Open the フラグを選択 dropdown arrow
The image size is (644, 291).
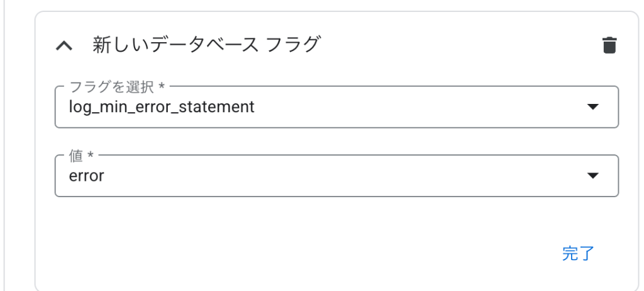pyautogui.click(x=592, y=107)
